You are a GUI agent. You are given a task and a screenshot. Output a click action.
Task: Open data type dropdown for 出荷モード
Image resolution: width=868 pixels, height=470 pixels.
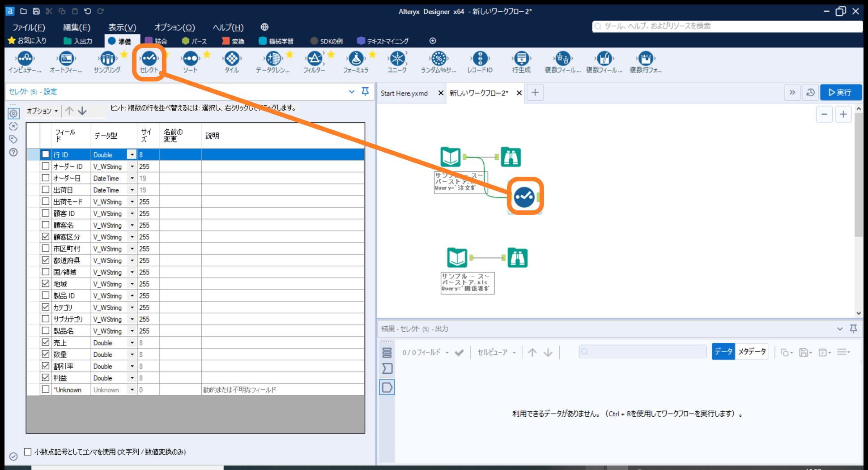click(132, 202)
